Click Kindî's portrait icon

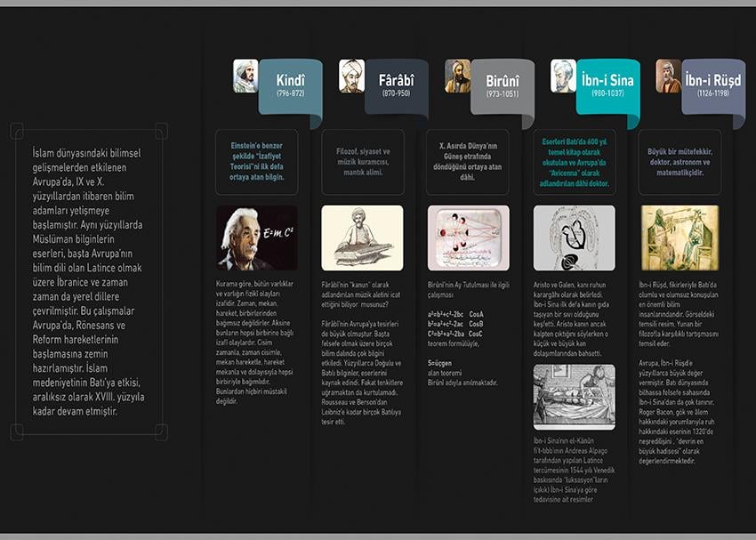tap(245, 77)
